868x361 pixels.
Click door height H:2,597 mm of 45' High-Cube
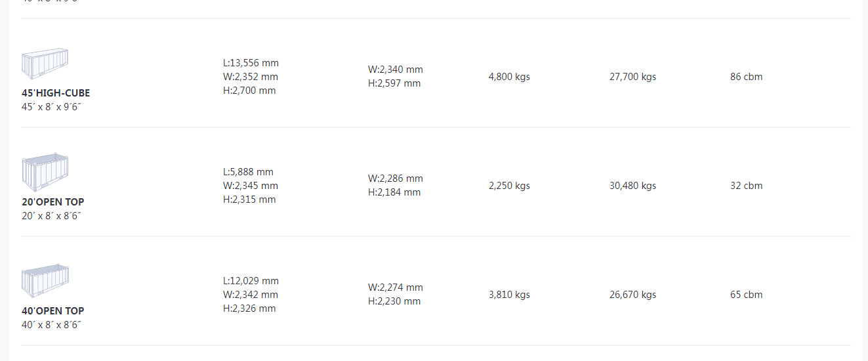394,83
